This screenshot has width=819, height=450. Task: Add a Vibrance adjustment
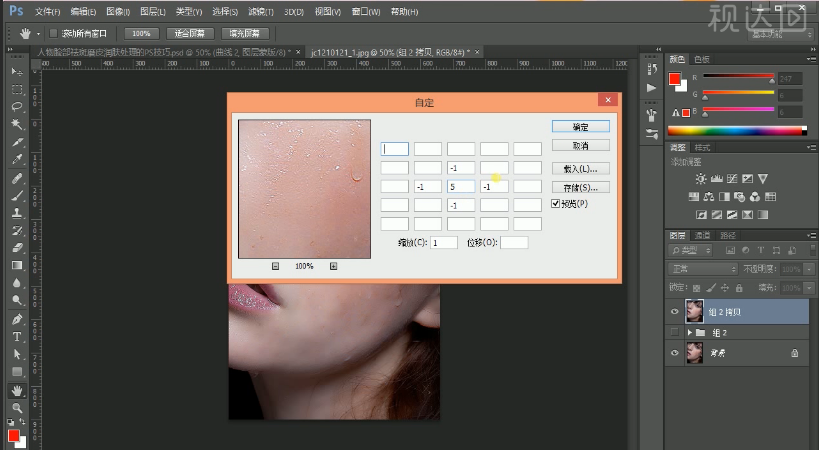(763, 179)
